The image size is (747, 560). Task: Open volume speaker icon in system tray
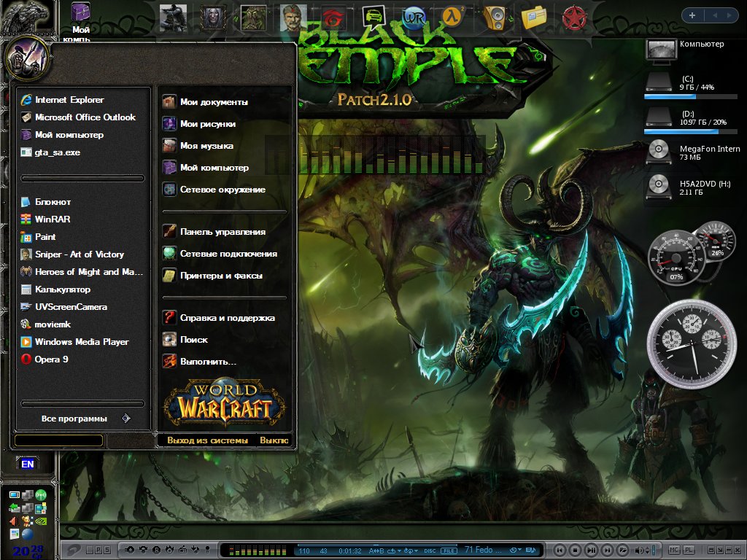[x=14, y=521]
